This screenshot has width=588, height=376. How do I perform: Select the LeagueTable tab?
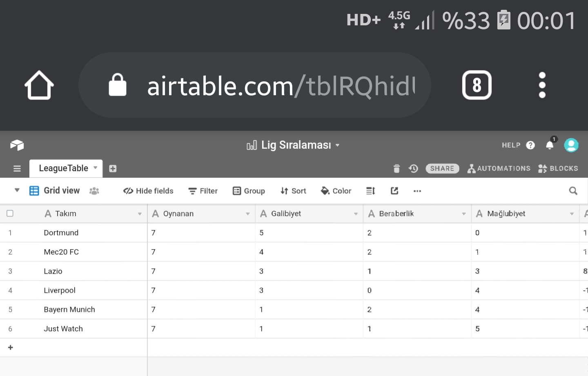[66, 168]
